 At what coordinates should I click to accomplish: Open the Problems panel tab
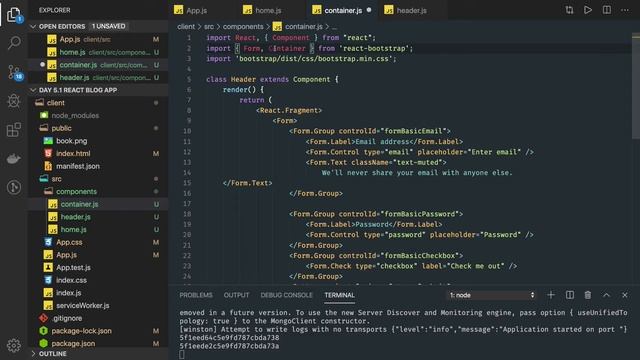[196, 295]
